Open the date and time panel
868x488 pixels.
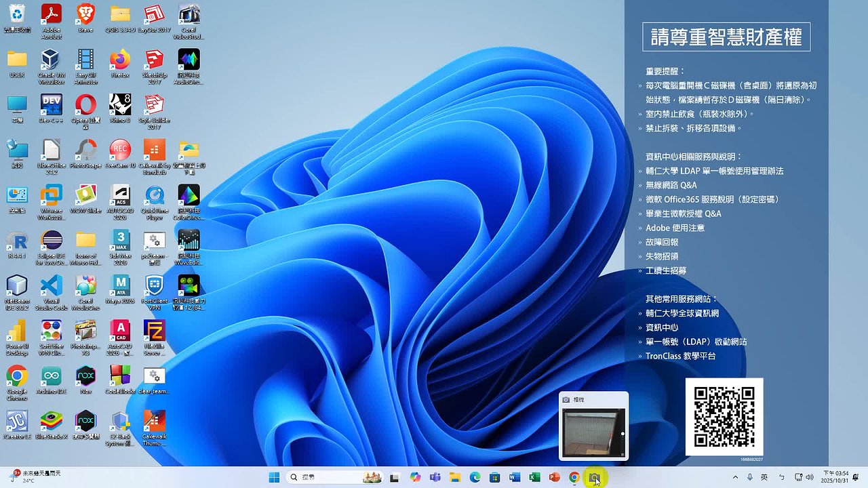[835, 477]
